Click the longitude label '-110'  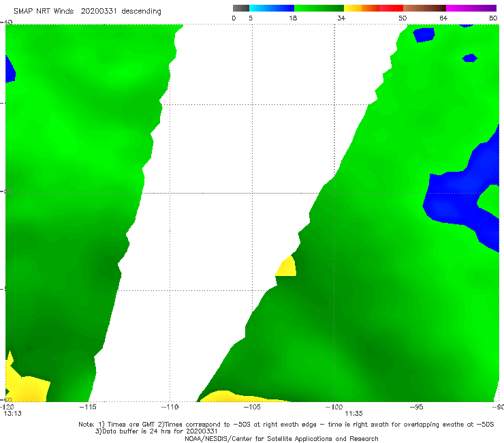pyautogui.click(x=170, y=407)
